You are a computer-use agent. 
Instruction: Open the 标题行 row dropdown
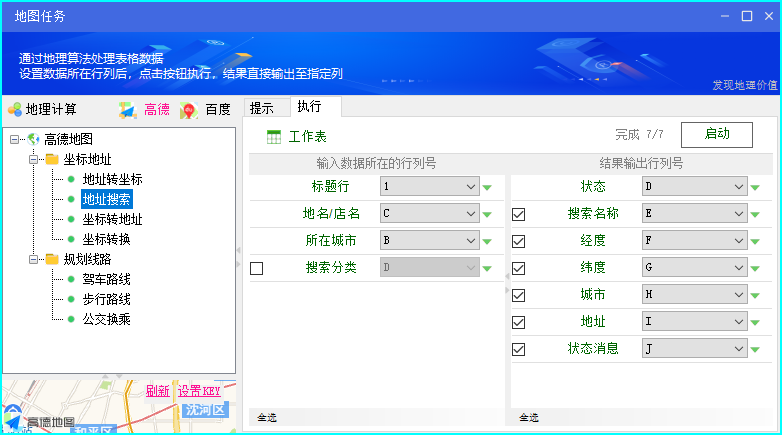429,186
